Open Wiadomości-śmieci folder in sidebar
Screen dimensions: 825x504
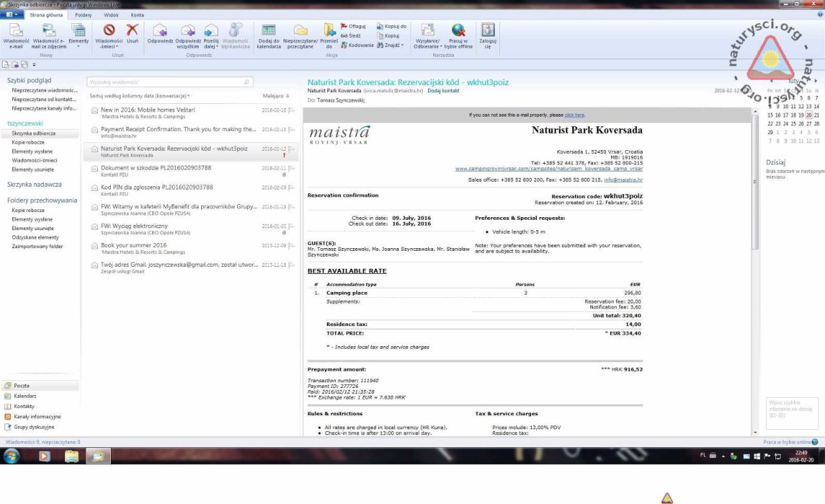click(34, 160)
